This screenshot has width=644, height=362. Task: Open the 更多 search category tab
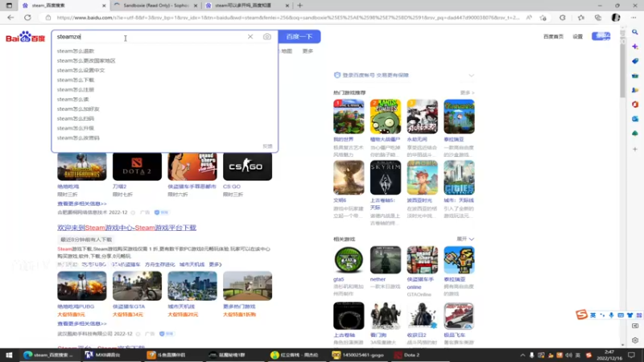pyautogui.click(x=308, y=51)
